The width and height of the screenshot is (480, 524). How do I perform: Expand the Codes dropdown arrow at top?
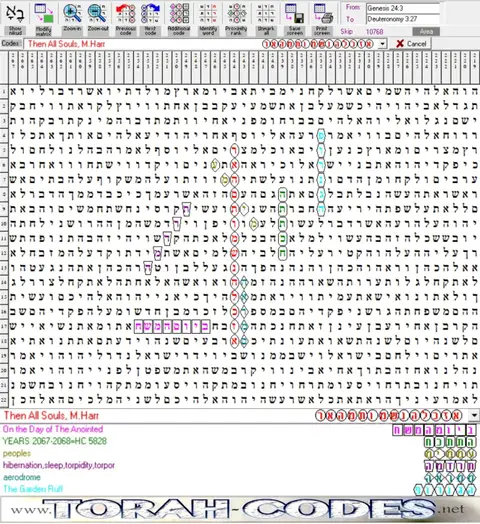pyautogui.click(x=383, y=44)
